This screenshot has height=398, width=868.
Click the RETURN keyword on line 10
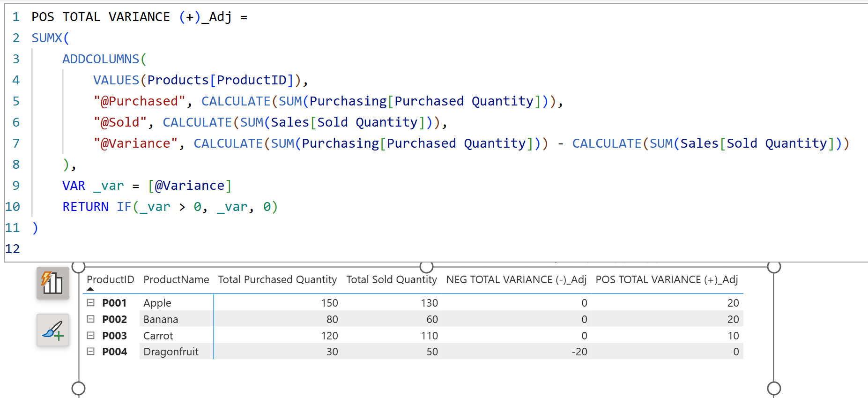click(85, 207)
